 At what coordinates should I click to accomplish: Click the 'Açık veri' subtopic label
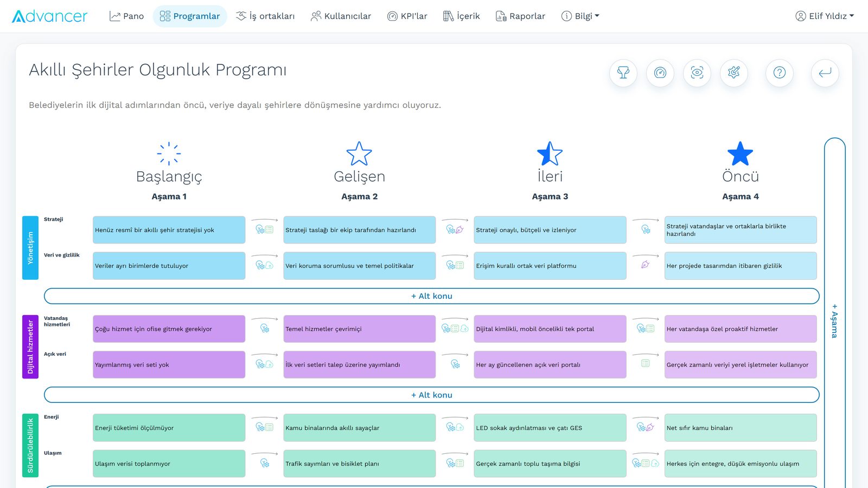[x=55, y=354]
